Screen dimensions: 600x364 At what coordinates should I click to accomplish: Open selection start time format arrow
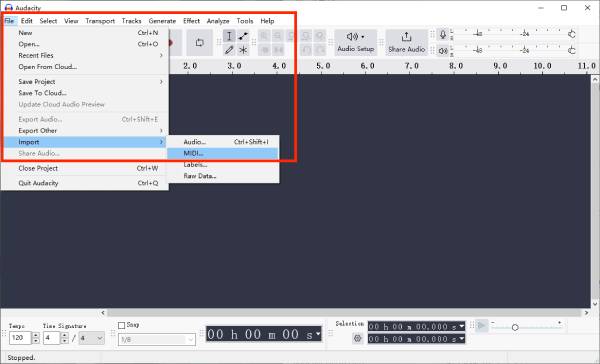point(461,326)
